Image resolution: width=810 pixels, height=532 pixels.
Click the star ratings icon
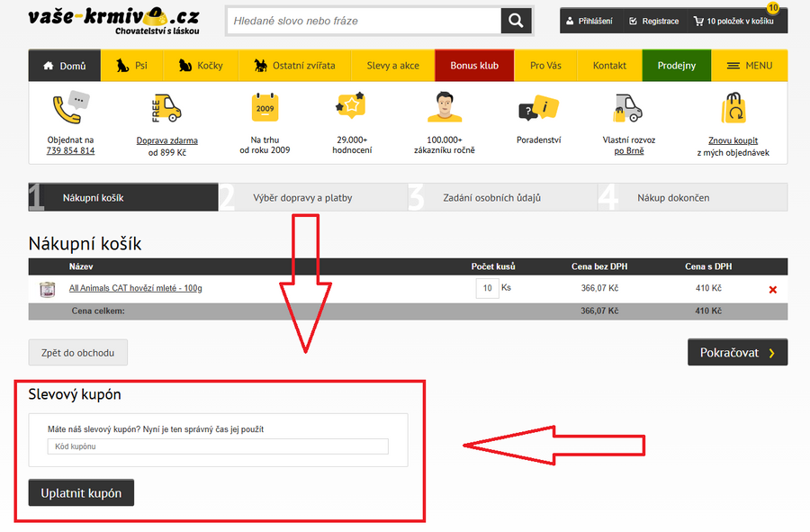tap(350, 107)
